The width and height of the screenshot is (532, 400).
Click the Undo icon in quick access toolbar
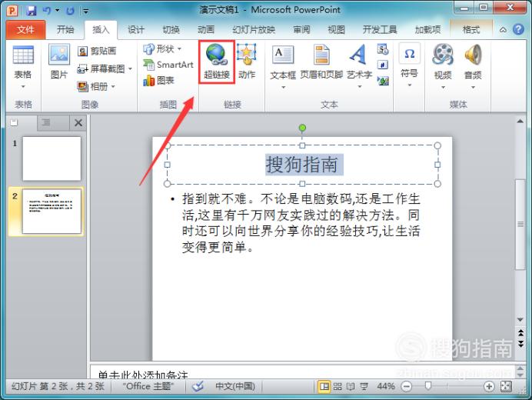coord(46,11)
